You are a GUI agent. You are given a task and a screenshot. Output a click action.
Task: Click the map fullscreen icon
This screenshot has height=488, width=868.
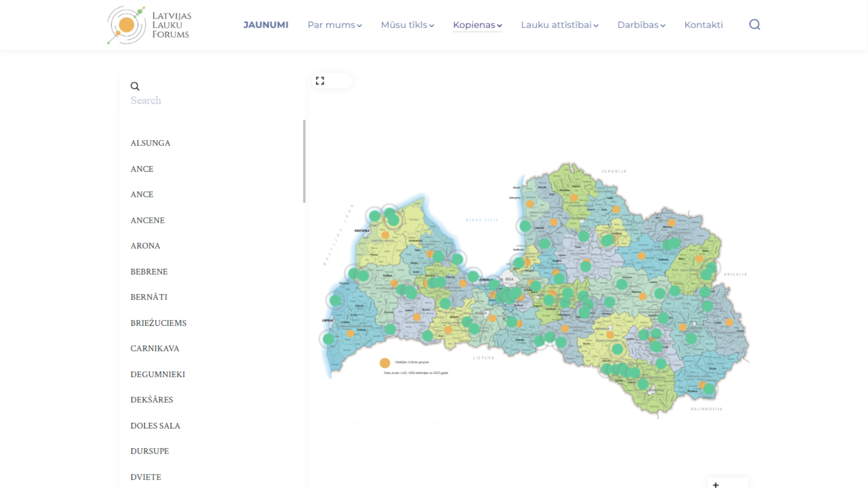pyautogui.click(x=320, y=81)
